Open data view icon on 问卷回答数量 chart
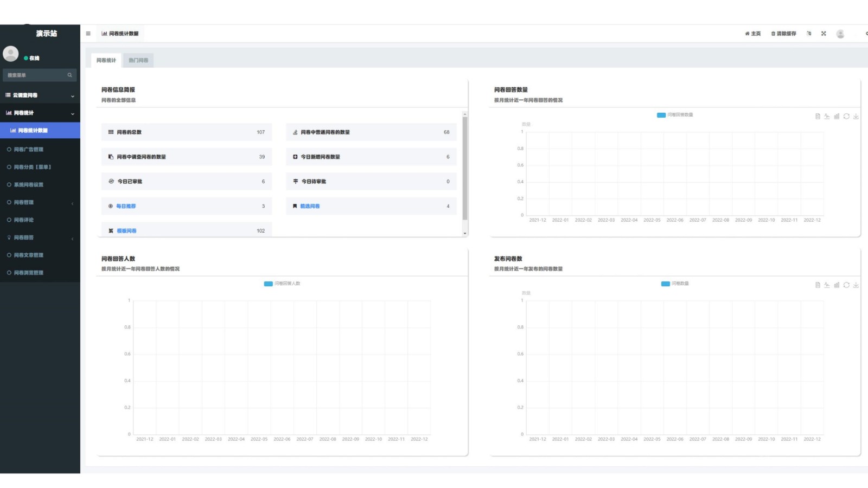 (818, 117)
